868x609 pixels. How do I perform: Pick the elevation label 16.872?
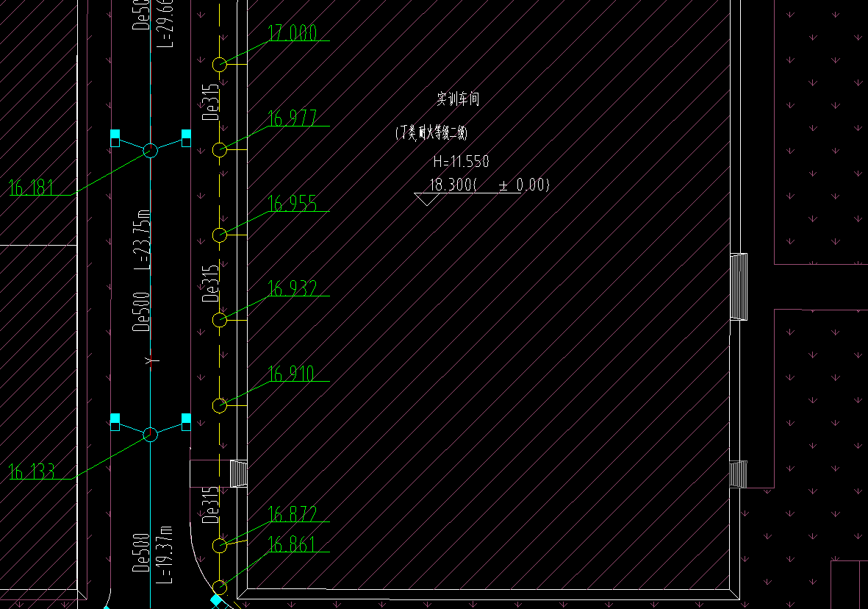[x=293, y=514]
